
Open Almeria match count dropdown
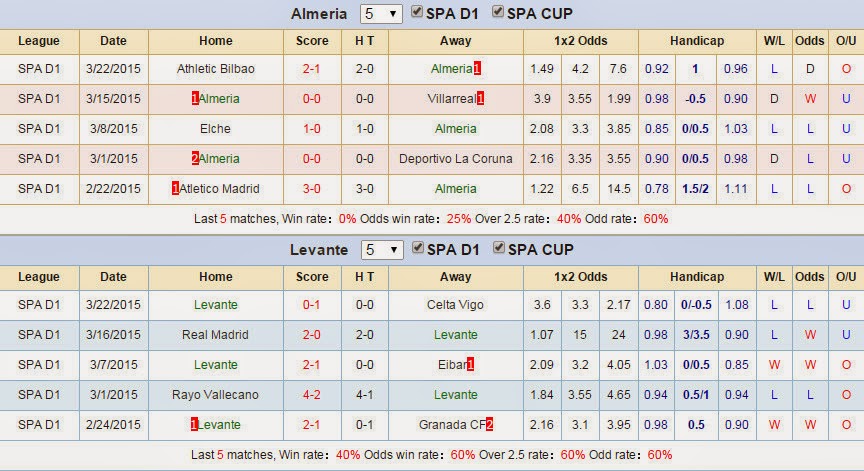click(381, 14)
